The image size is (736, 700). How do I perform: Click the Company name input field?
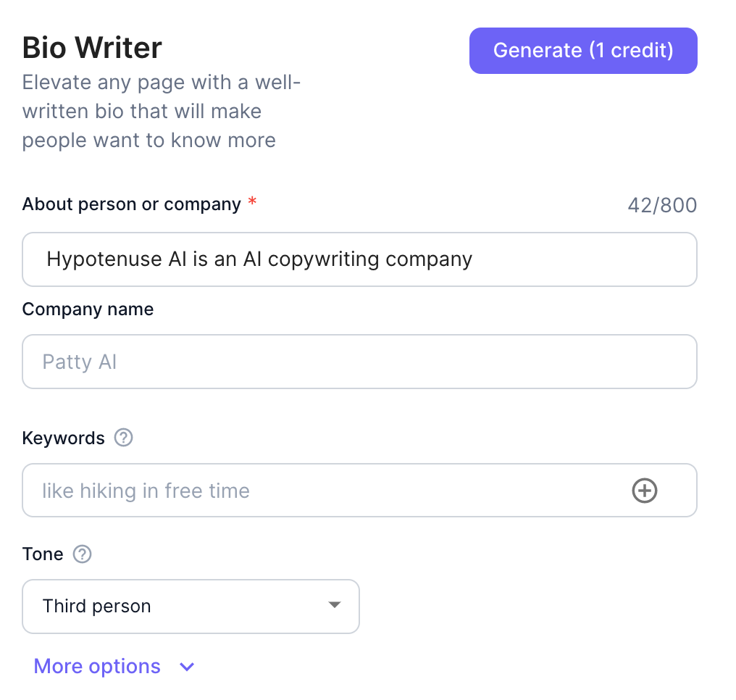point(359,361)
